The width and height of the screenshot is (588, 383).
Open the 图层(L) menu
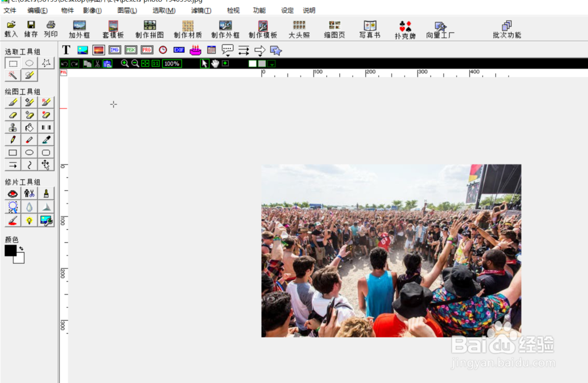[127, 11]
